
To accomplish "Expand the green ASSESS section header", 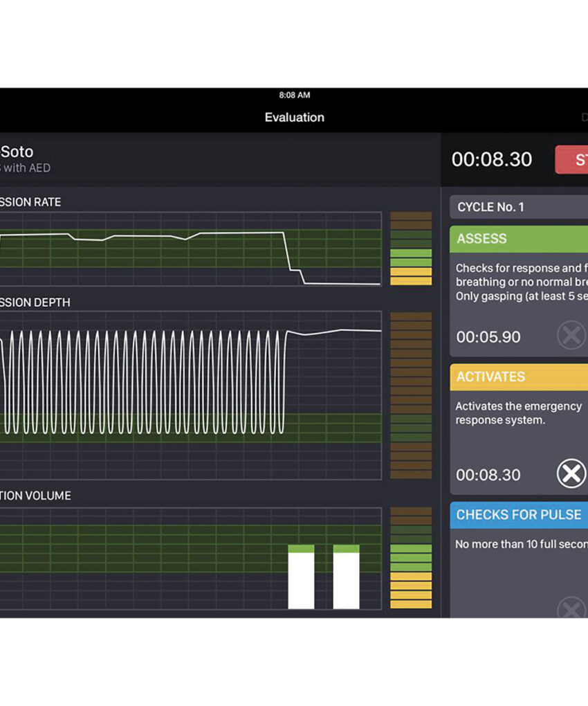I will click(519, 239).
